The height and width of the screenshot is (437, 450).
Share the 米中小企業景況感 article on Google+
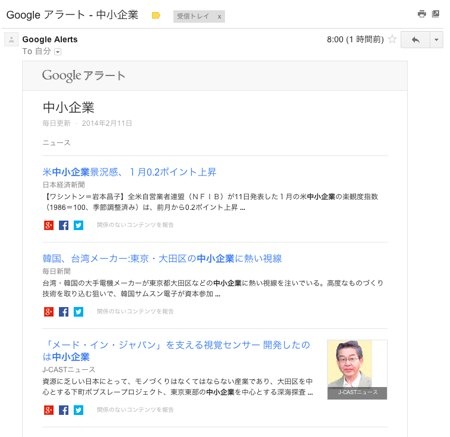tap(49, 225)
